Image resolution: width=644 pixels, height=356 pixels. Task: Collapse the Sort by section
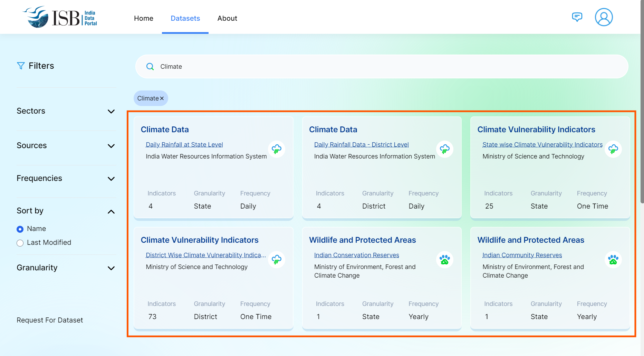tap(111, 211)
